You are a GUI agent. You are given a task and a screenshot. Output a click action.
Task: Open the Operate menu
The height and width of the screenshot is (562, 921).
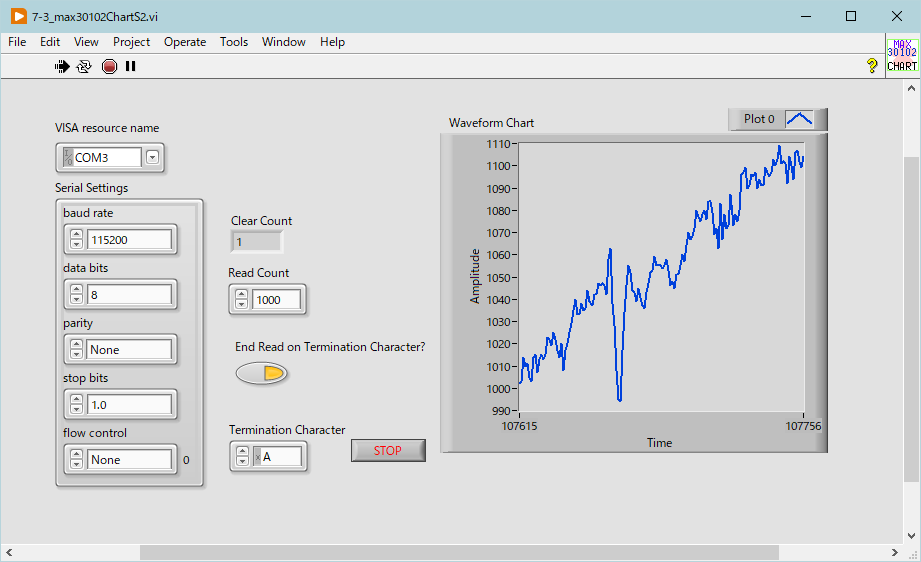click(x=185, y=42)
